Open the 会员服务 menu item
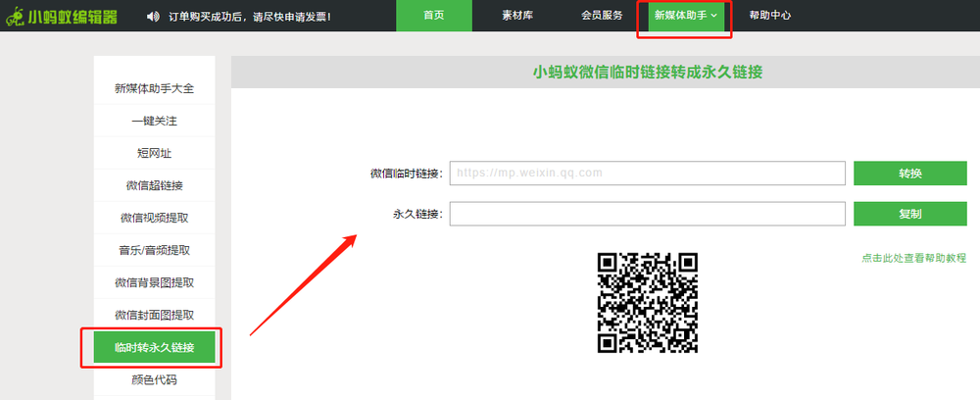 point(602,16)
